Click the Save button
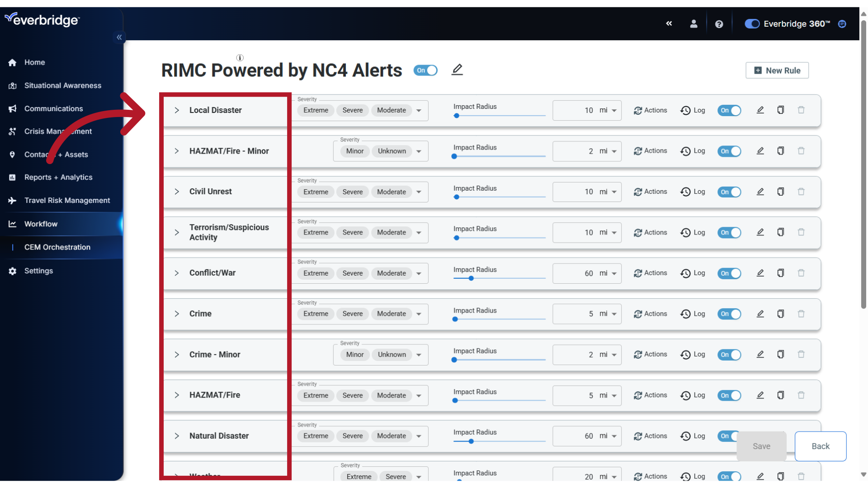The width and height of the screenshot is (868, 488). pyautogui.click(x=761, y=446)
